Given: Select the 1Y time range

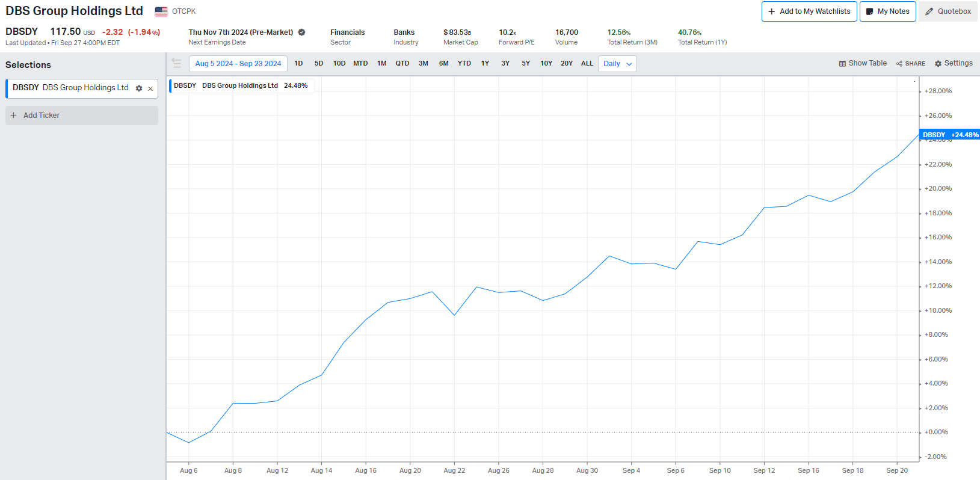Looking at the screenshot, I should tap(485, 64).
